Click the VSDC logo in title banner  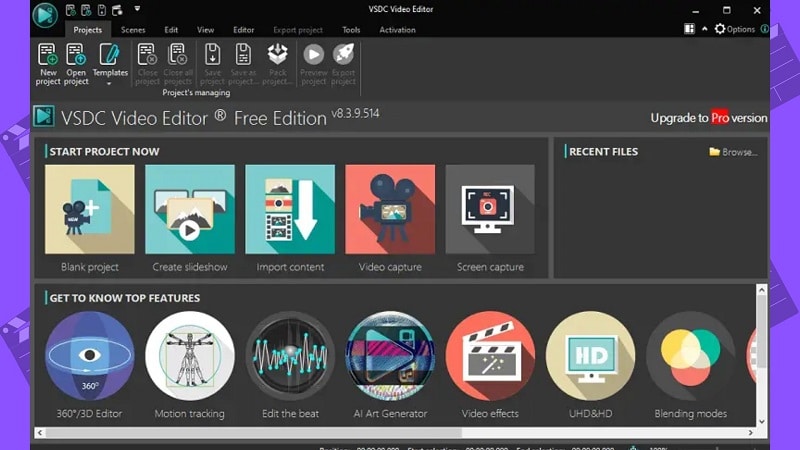pos(44,116)
